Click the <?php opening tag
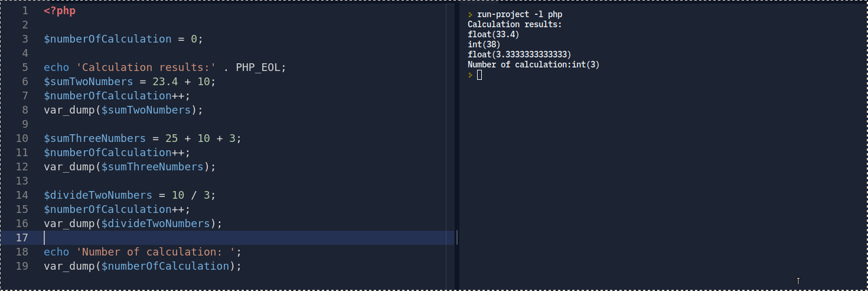The width and height of the screenshot is (868, 291). point(60,11)
